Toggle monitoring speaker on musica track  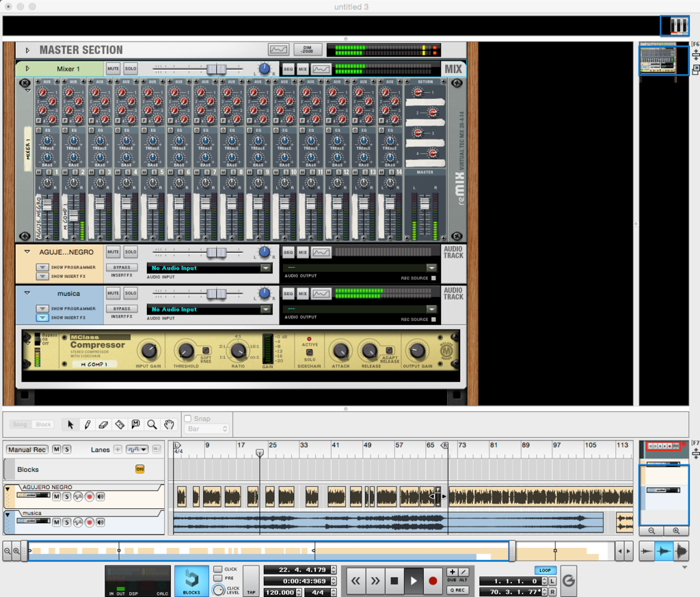(x=100, y=522)
